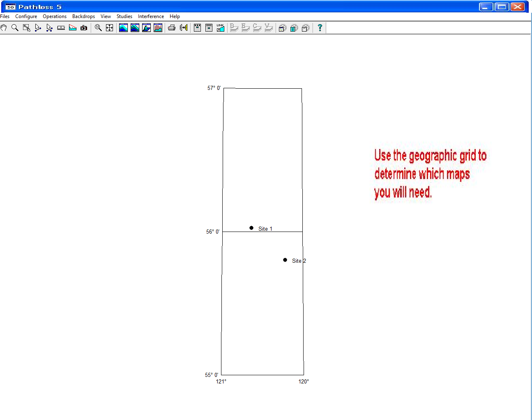Maximize the Pathloss 5 window
Viewport: 532px width, 420px height.
click(x=502, y=7)
